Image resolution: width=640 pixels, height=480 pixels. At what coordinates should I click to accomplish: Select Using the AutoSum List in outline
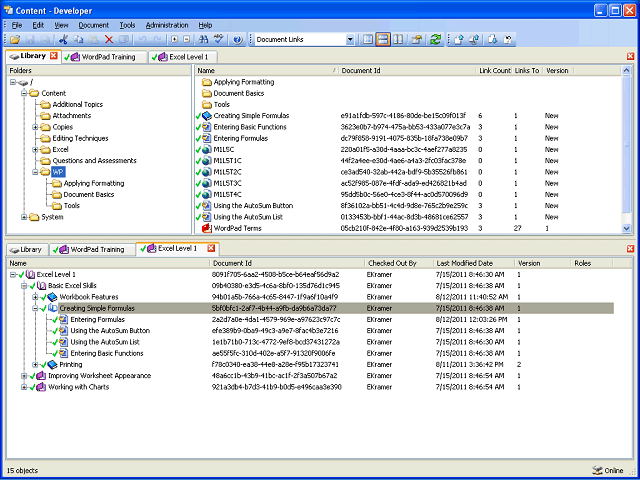pyautogui.click(x=105, y=342)
